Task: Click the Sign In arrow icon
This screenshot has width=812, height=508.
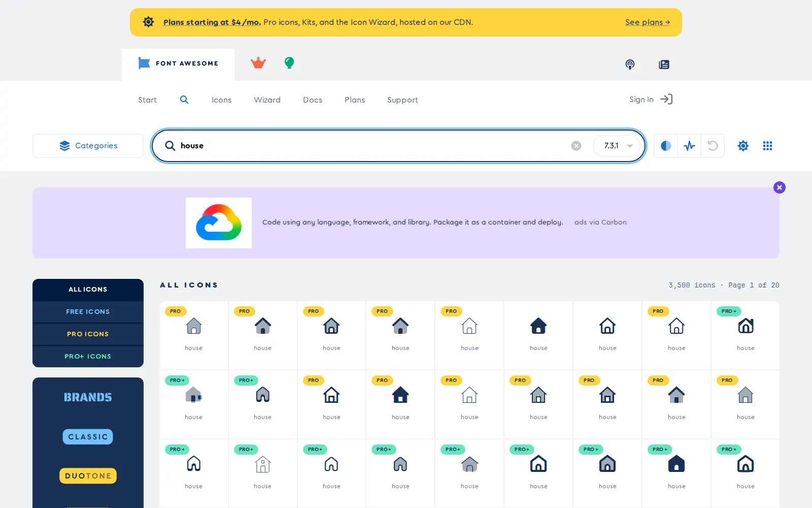Action: click(666, 99)
